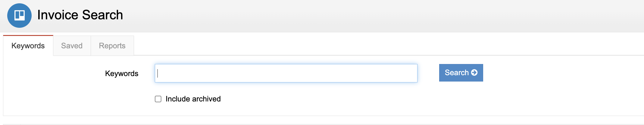Viewport: 644px width, 125px height.
Task: Run the keyword search for invoices
Action: click(461, 73)
